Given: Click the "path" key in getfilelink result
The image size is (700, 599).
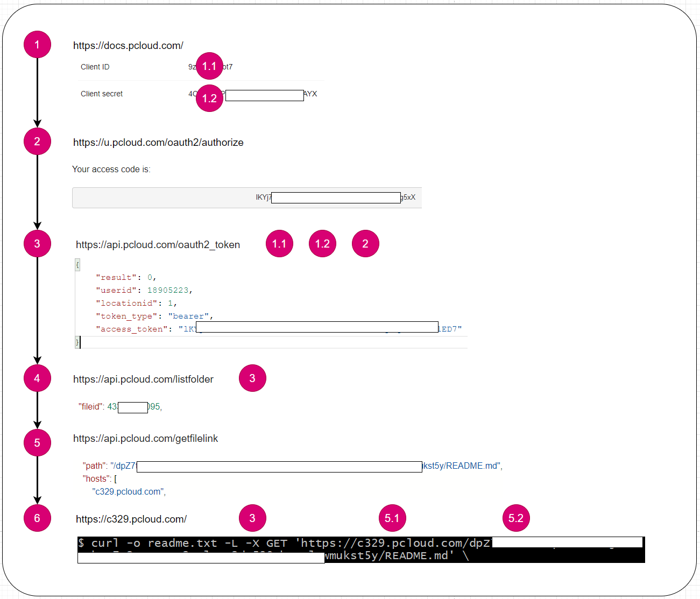Looking at the screenshot, I should tap(94, 466).
